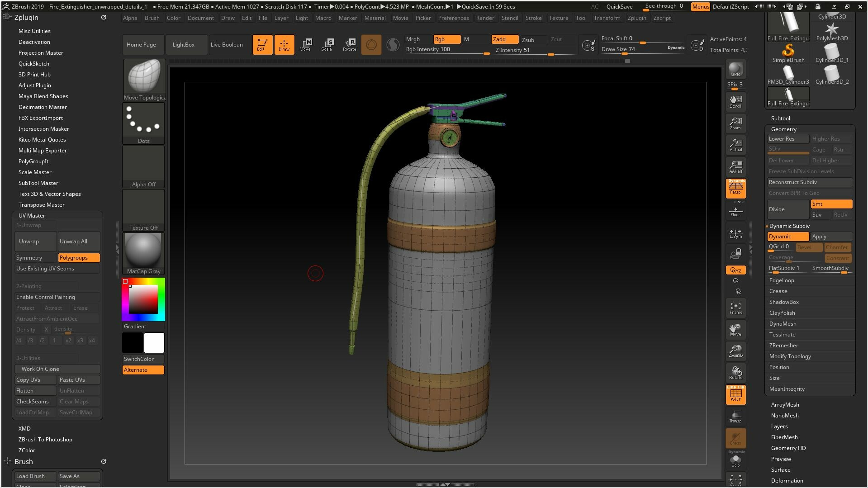Toggle PolyF polyframe display
Viewport: 868px width, 488px height.
click(x=735, y=394)
